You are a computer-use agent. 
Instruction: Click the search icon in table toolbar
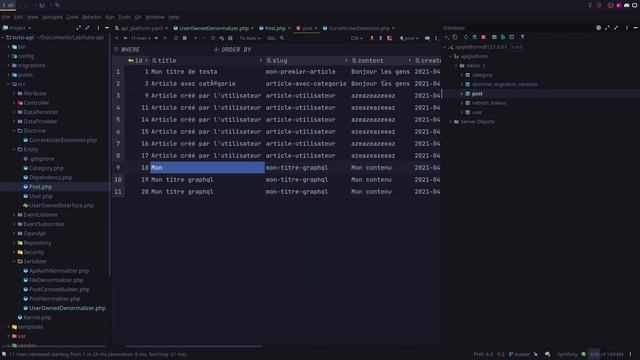[x=282, y=38]
